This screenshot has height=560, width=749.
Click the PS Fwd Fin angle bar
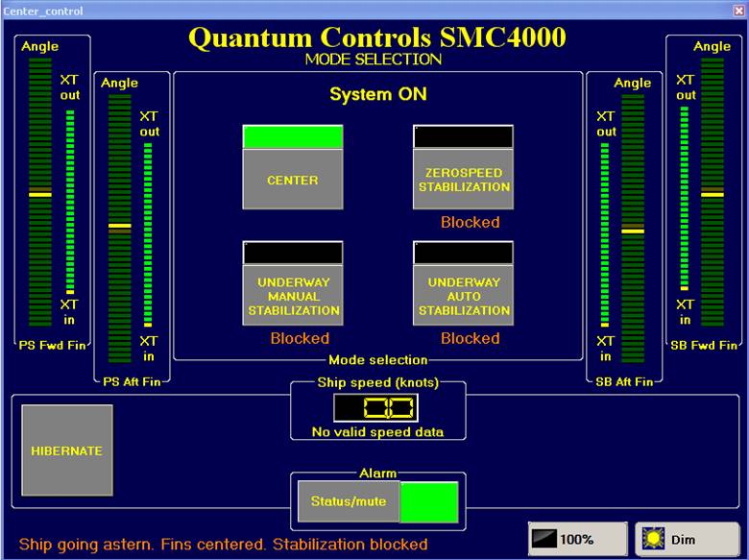click(40, 191)
